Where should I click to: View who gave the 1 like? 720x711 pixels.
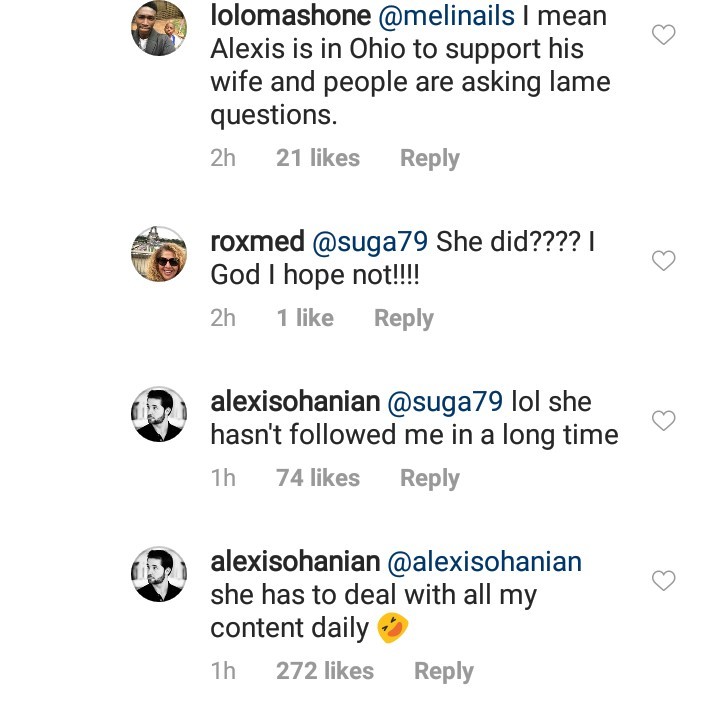(304, 318)
